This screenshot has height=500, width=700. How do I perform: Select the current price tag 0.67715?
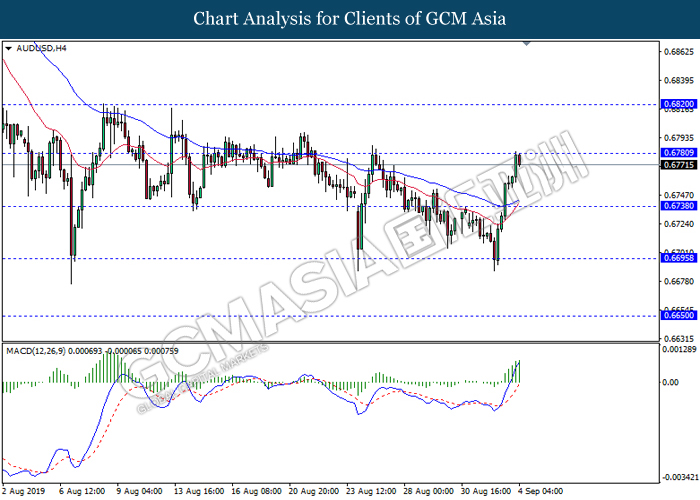pos(678,164)
